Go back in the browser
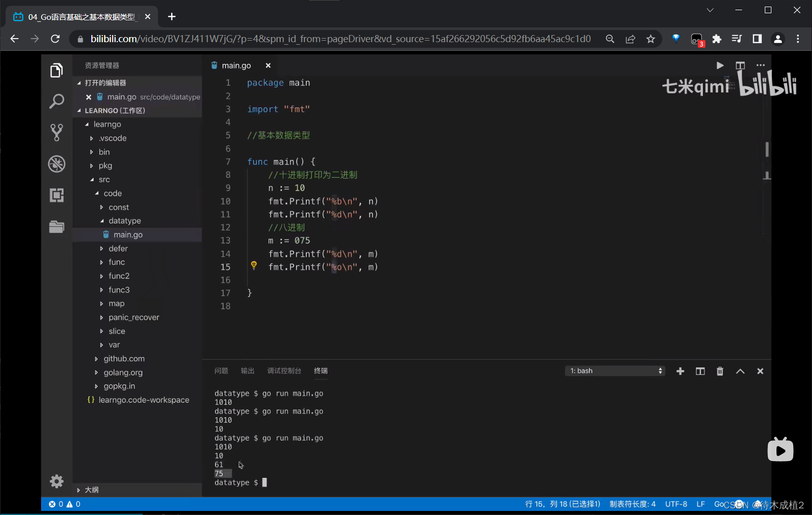Screen dimensions: 812x515 [14, 39]
